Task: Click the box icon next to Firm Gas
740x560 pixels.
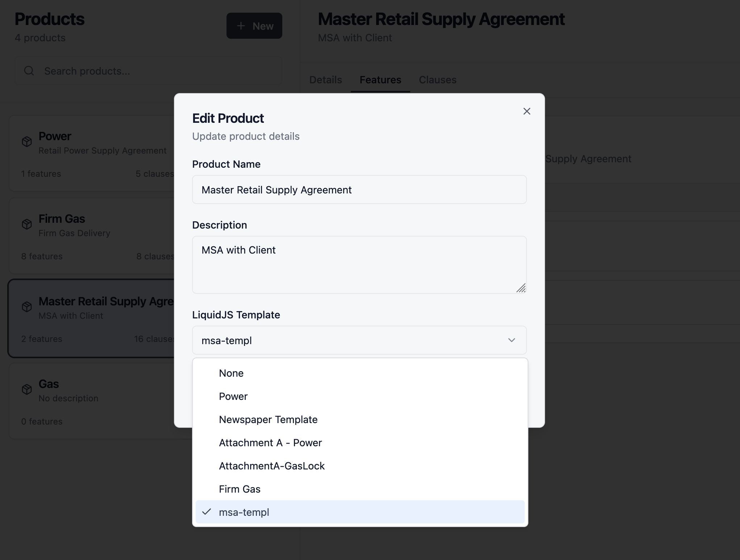Action: point(27,224)
